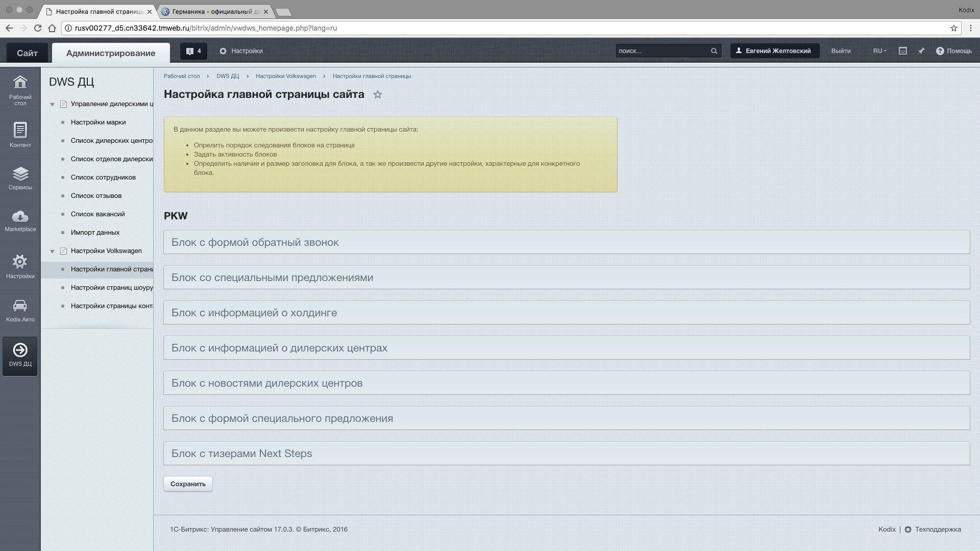Open the RU language dropdown
The height and width of the screenshot is (551, 980).
click(x=879, y=51)
